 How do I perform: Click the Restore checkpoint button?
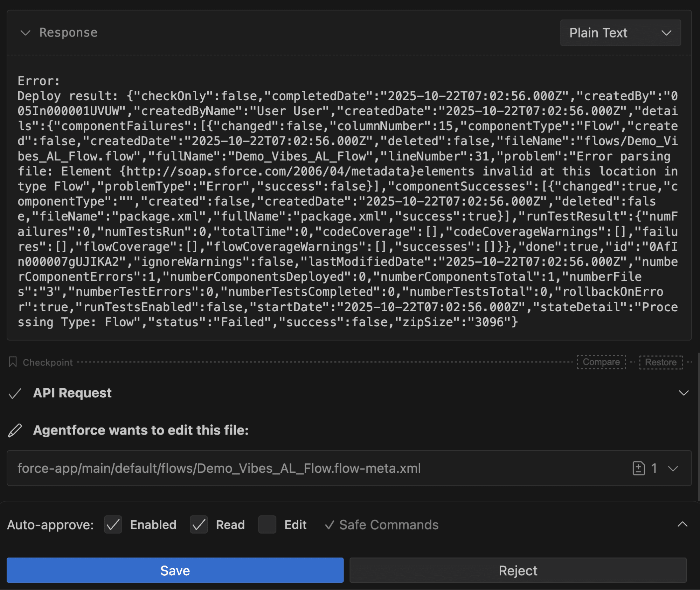click(660, 362)
